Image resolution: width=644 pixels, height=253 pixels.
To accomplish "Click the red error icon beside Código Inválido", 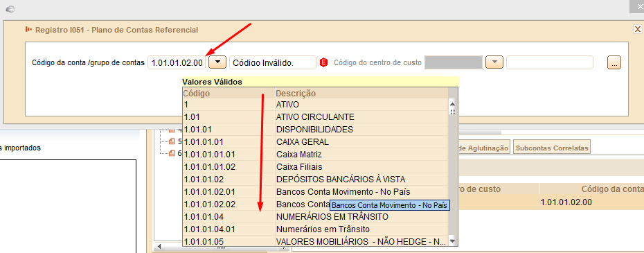I will pos(323,62).
